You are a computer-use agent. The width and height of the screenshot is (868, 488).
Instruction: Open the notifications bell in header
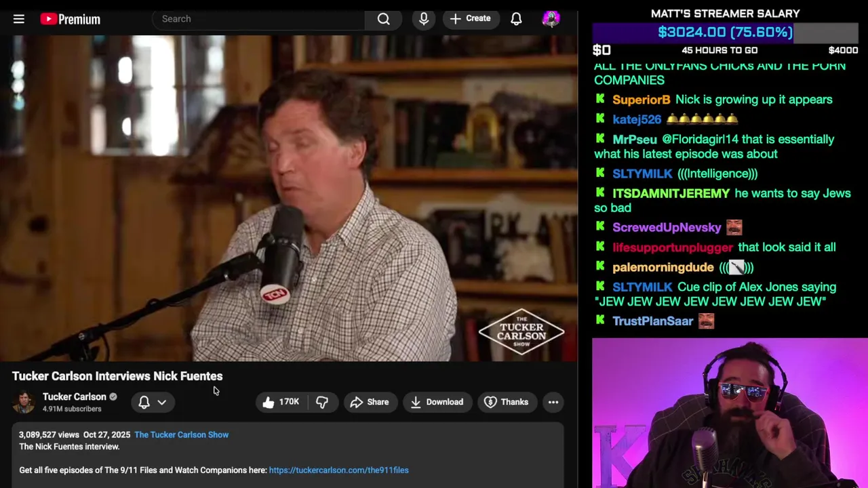tap(516, 19)
